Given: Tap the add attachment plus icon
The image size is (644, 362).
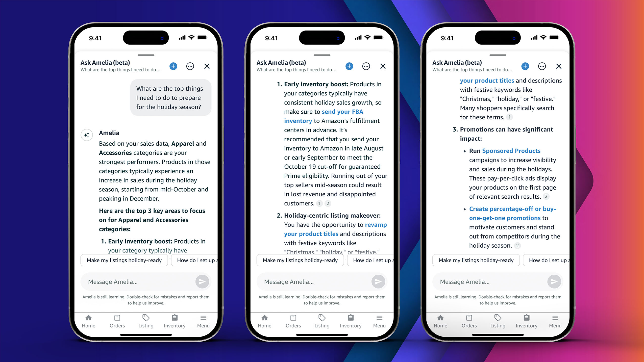Looking at the screenshot, I should coord(174,66).
